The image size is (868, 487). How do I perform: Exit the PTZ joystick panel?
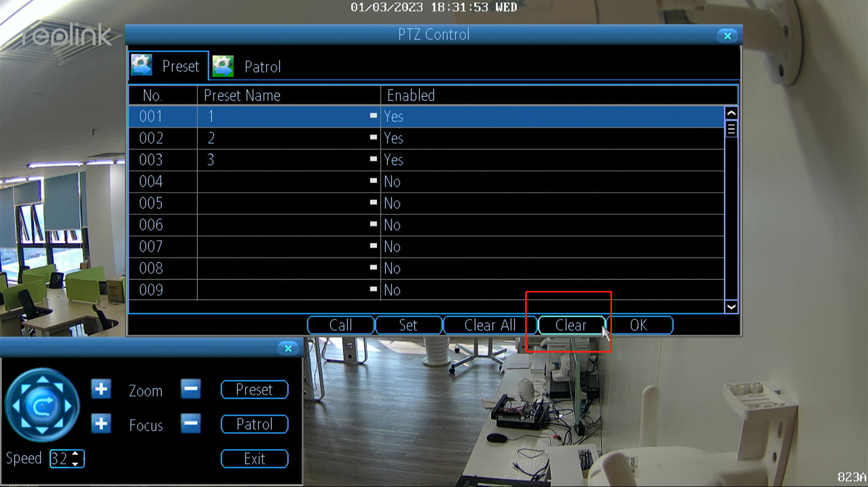254,459
